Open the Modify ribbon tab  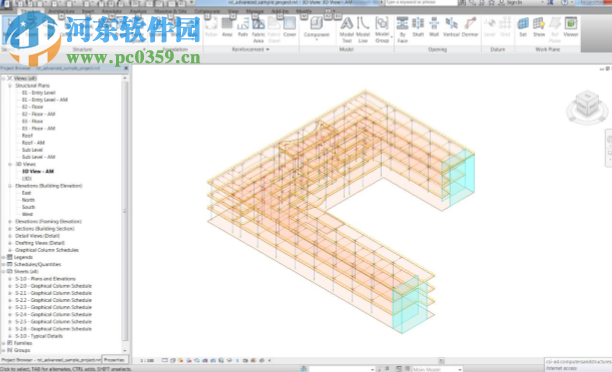click(304, 11)
